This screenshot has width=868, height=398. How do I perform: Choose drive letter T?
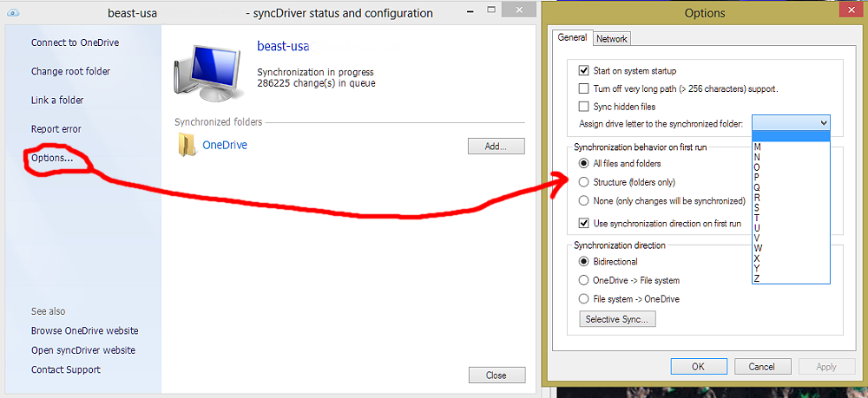(791, 218)
